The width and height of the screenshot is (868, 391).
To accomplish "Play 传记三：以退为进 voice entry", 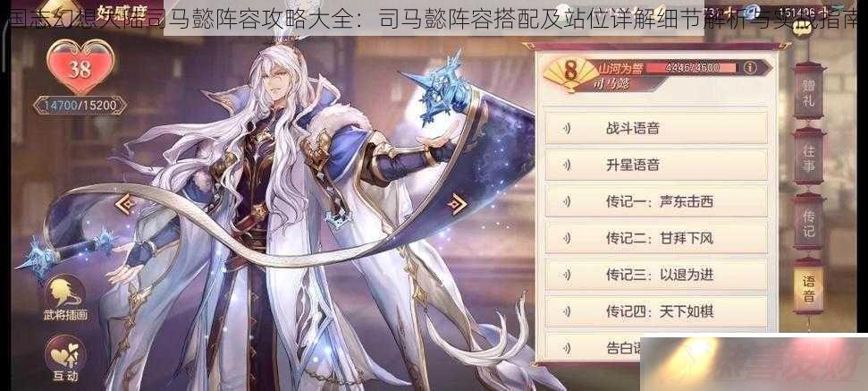I will click(x=656, y=275).
